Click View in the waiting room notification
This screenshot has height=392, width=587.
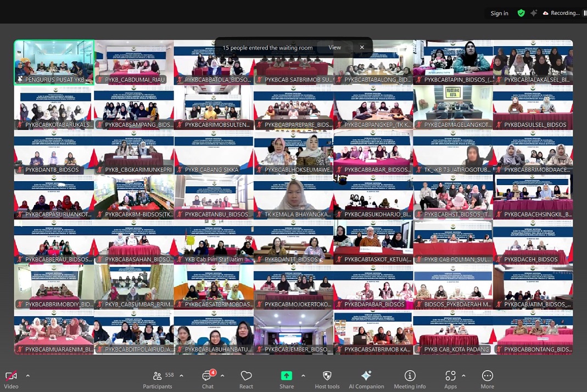334,48
